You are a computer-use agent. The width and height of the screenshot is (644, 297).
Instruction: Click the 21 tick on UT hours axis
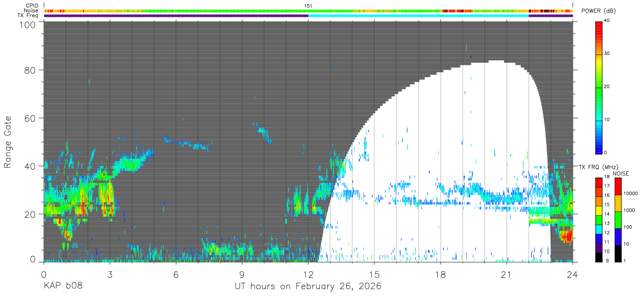pos(507,274)
